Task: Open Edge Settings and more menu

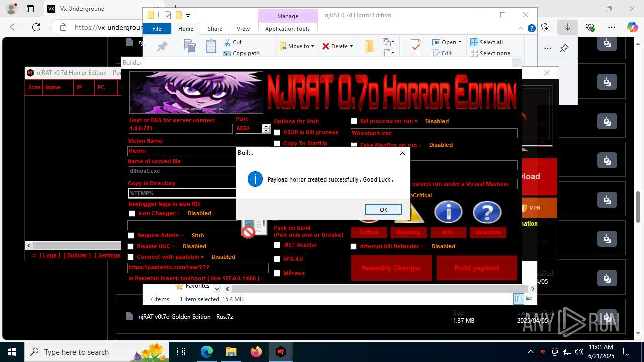Action: pos(611,27)
